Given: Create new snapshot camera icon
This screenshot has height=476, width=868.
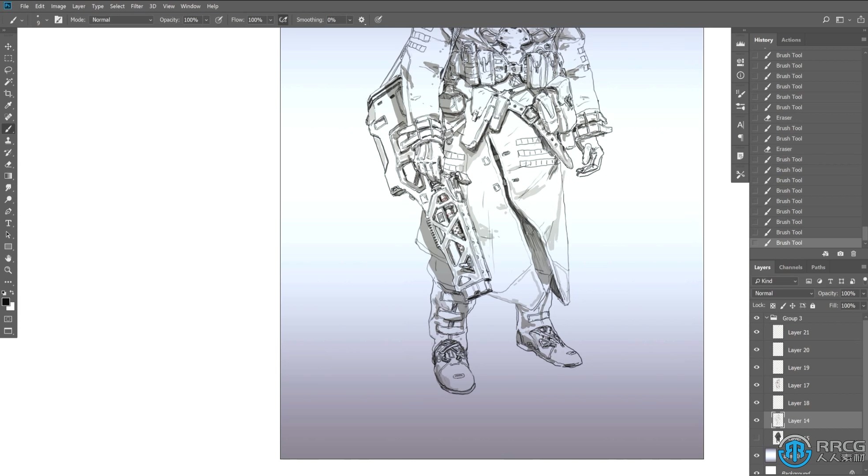Looking at the screenshot, I should [x=840, y=254].
